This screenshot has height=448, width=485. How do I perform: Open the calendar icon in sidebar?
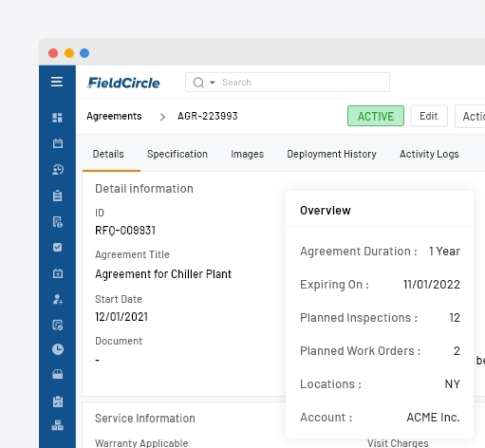(58, 143)
